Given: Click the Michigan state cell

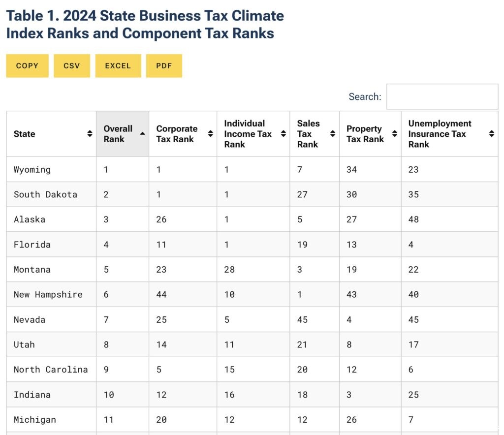Looking at the screenshot, I should 34,420.
